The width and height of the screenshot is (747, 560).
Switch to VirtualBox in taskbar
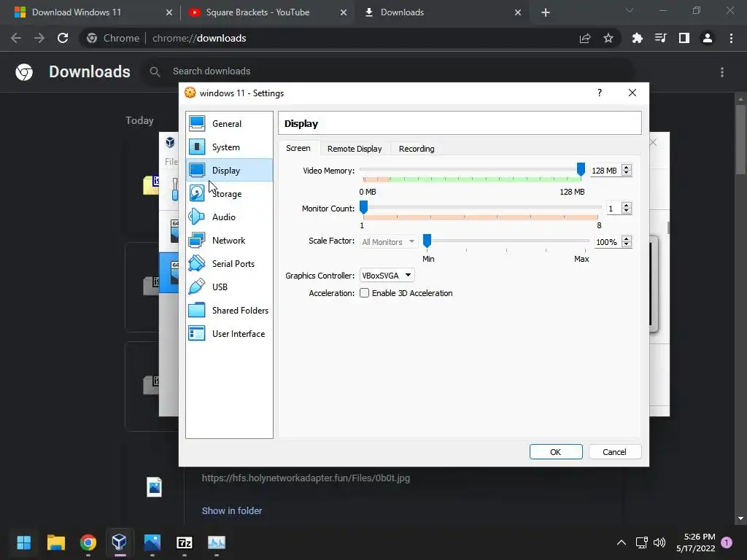tap(119, 542)
